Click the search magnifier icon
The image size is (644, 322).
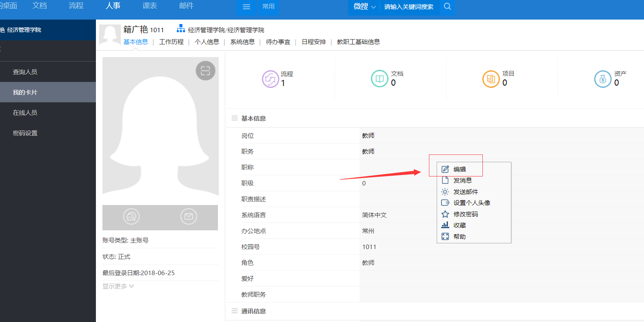[x=447, y=7]
